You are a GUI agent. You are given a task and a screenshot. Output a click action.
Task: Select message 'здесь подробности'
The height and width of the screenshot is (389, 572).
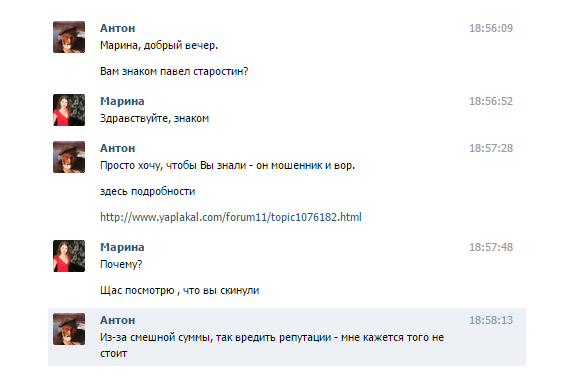(x=148, y=192)
